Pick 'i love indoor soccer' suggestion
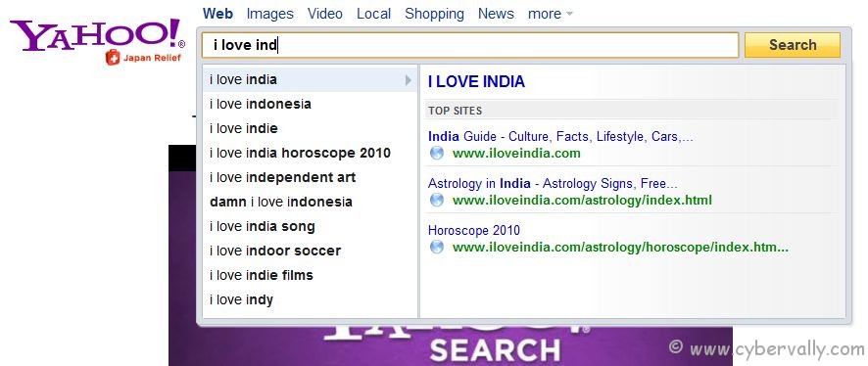This screenshot has height=366, width=868. (x=310, y=251)
